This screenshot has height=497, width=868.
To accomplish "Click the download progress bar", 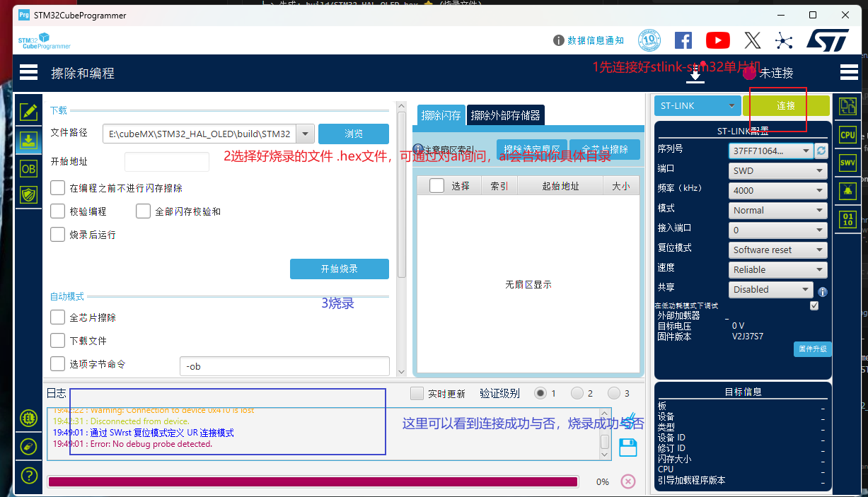I will [x=313, y=481].
